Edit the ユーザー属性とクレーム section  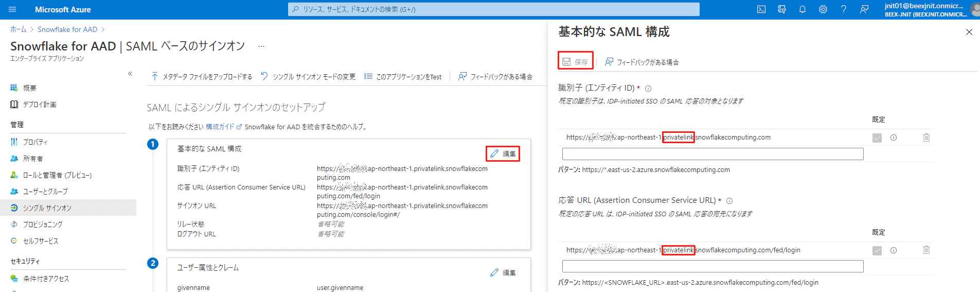pos(503,272)
